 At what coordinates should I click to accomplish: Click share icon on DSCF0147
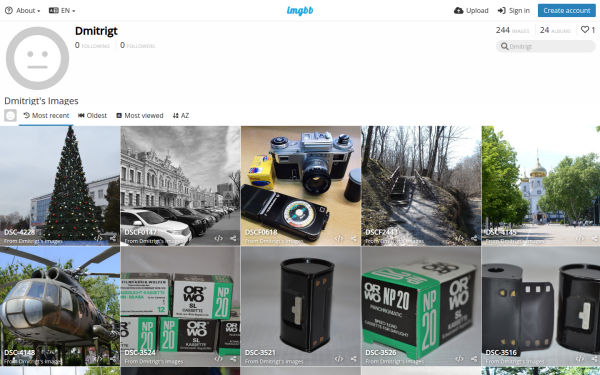233,238
